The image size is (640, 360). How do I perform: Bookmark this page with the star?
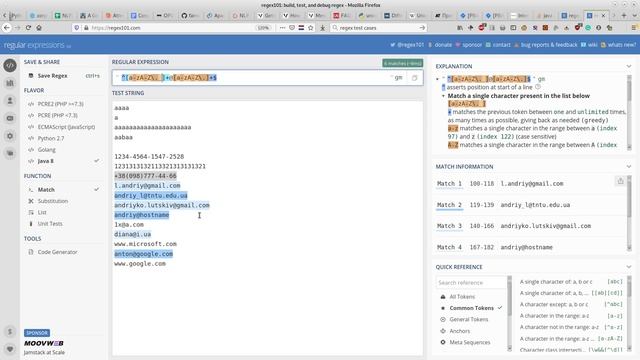(x=311, y=28)
